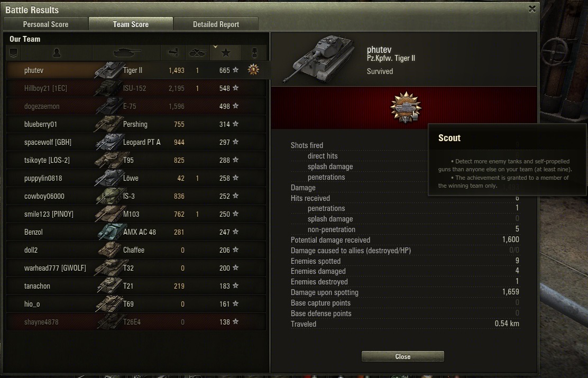The height and width of the screenshot is (378, 588).
Task: Sort by player name silhouette icon
Action: (57, 53)
